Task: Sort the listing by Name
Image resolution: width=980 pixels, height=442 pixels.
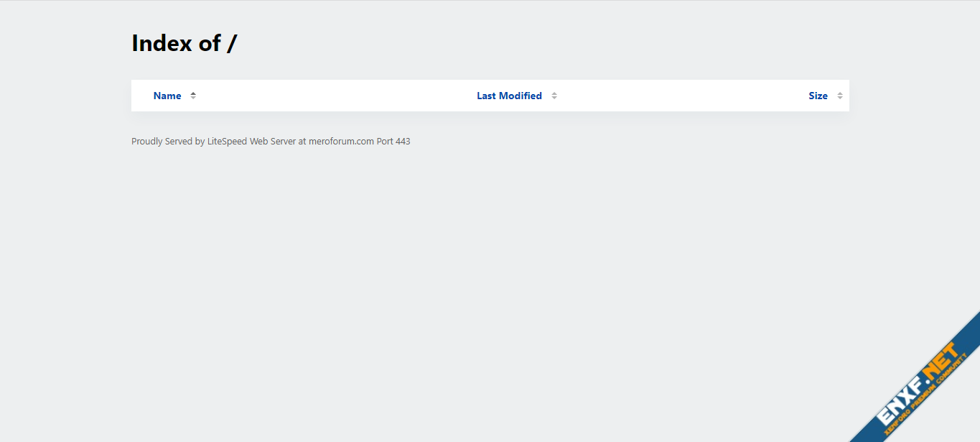Action: pos(167,96)
